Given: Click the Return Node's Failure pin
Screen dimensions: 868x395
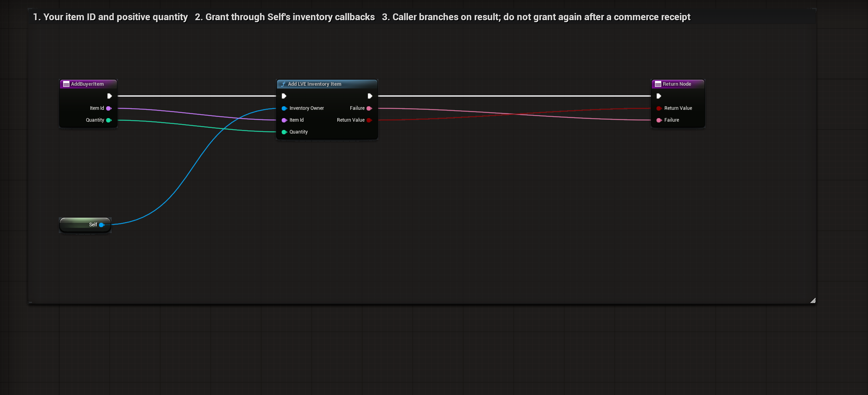Looking at the screenshot, I should click(x=659, y=120).
